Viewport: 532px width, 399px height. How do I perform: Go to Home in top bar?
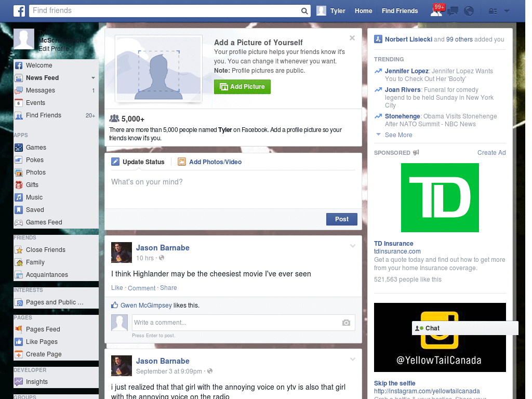(x=363, y=11)
